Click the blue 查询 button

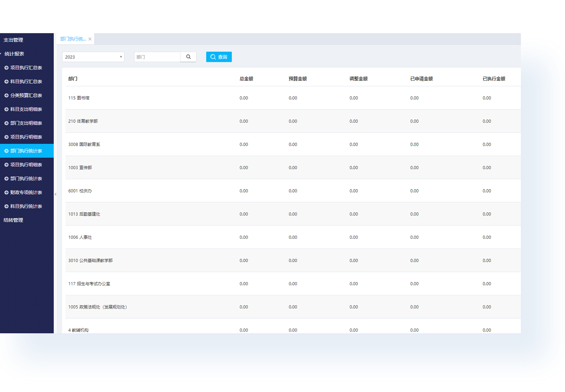coord(218,57)
